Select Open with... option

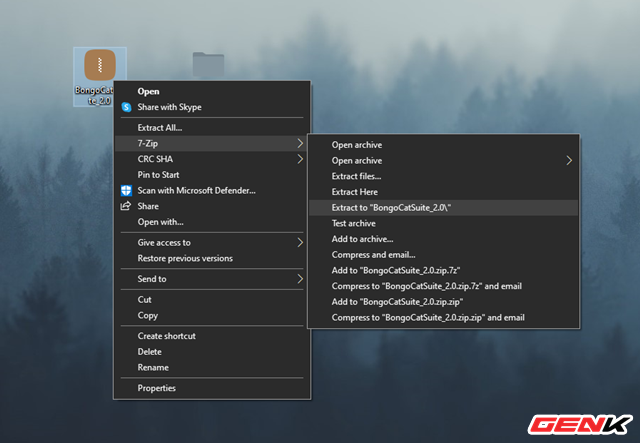point(212,222)
